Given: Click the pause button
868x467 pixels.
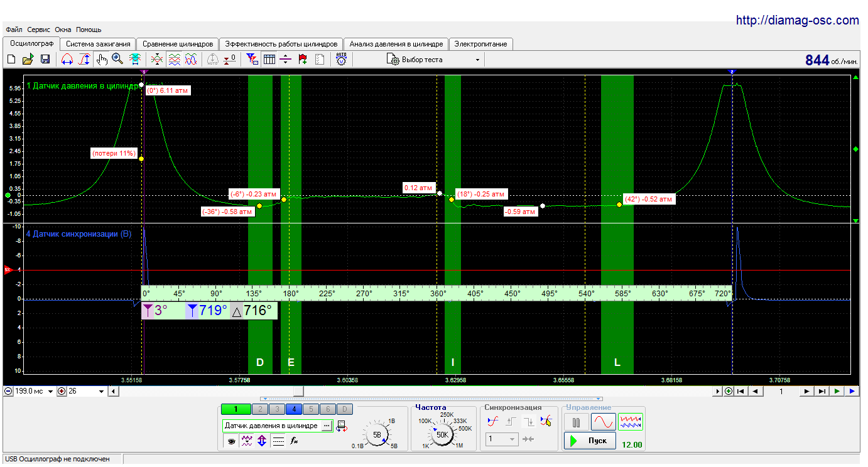Looking at the screenshot, I should tap(576, 422).
